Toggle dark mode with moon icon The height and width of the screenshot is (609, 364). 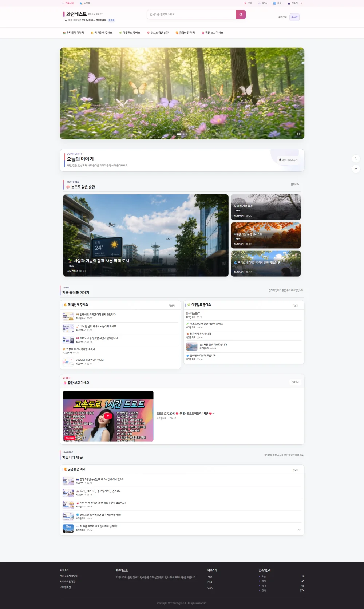click(356, 158)
